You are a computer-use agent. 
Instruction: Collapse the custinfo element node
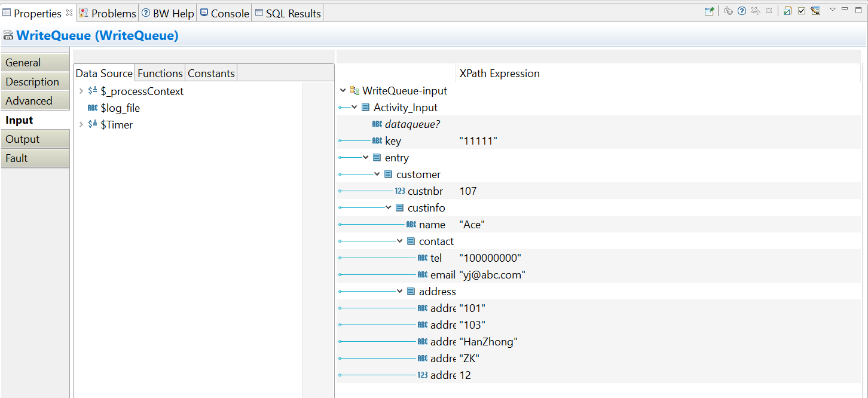tap(389, 208)
